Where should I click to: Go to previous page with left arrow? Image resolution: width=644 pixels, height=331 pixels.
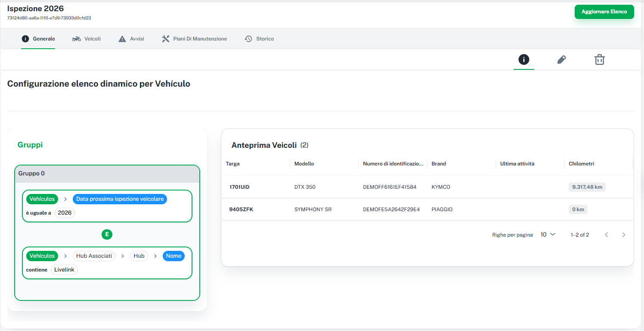point(607,235)
